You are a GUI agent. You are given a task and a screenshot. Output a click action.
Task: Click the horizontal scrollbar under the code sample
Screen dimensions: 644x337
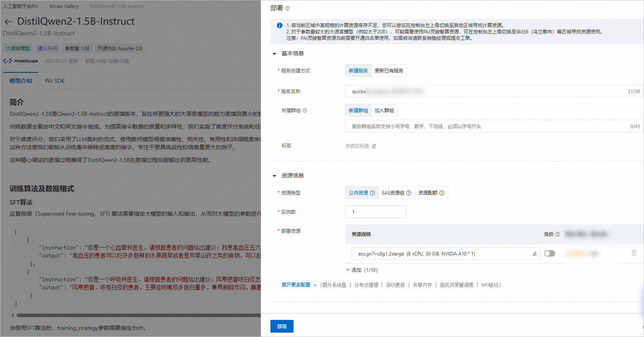[139, 315]
